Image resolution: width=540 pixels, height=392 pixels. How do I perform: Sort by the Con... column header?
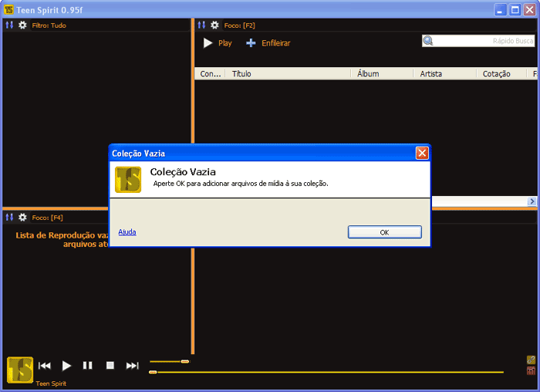[x=210, y=74]
